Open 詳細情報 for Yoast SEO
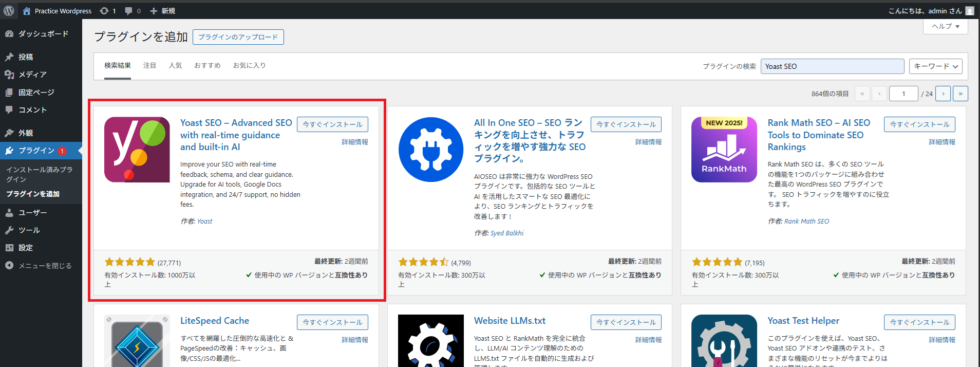Viewport: 980px width, 367px height. point(355,142)
